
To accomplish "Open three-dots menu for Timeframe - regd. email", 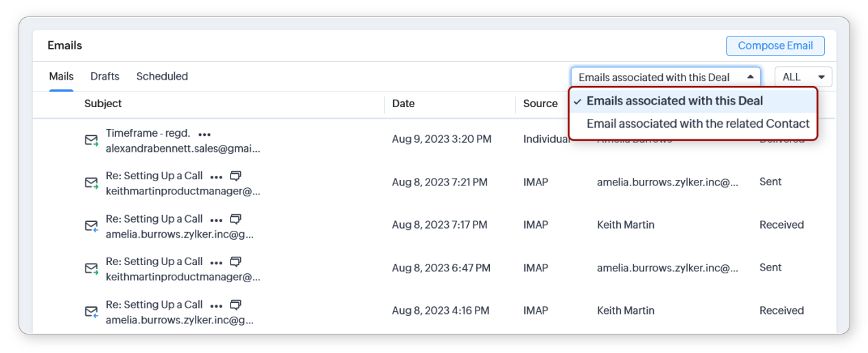I will [204, 134].
